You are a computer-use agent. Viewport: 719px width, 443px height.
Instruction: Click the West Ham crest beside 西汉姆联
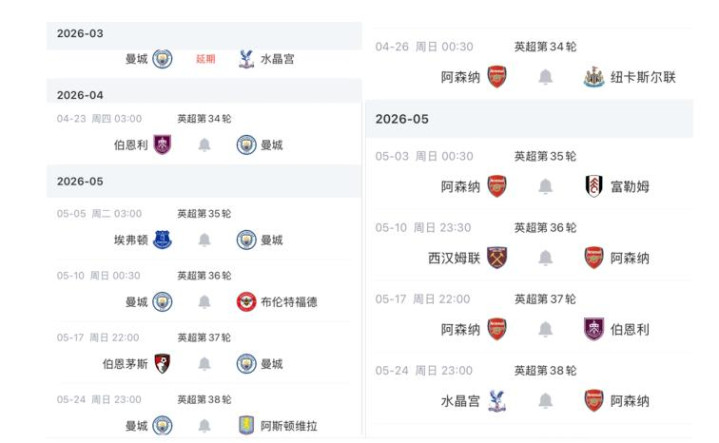point(497,258)
